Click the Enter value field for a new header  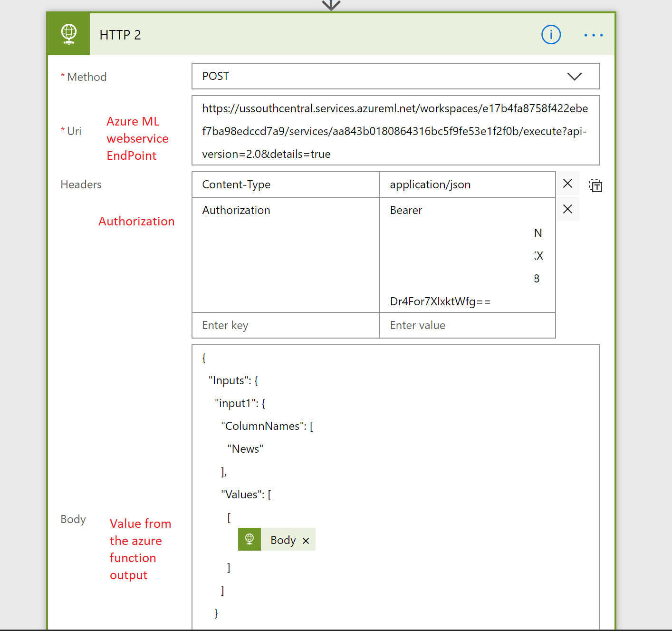click(467, 325)
